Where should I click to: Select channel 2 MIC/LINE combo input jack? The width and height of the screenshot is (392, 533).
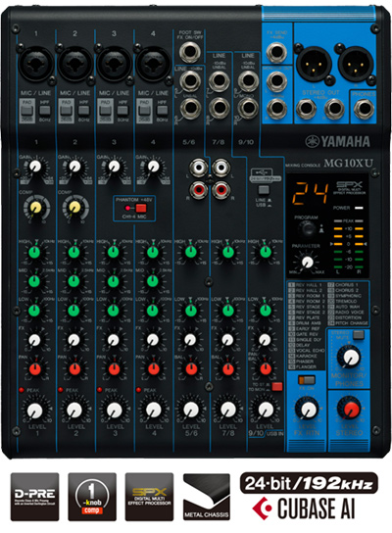(74, 64)
